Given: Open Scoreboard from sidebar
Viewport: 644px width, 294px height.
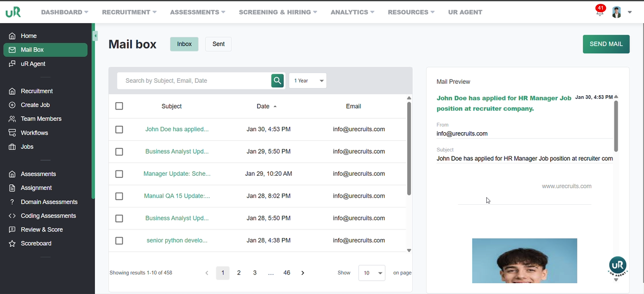Looking at the screenshot, I should tap(36, 243).
